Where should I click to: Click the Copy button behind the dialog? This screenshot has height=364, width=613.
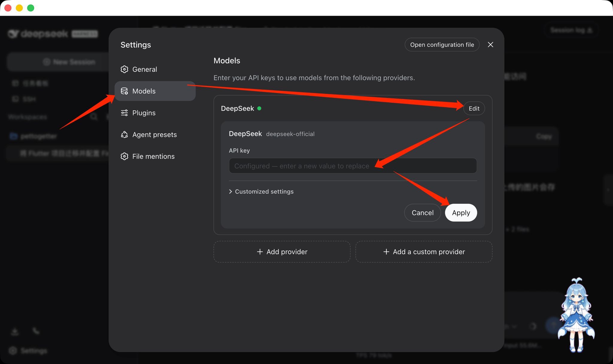[544, 136]
